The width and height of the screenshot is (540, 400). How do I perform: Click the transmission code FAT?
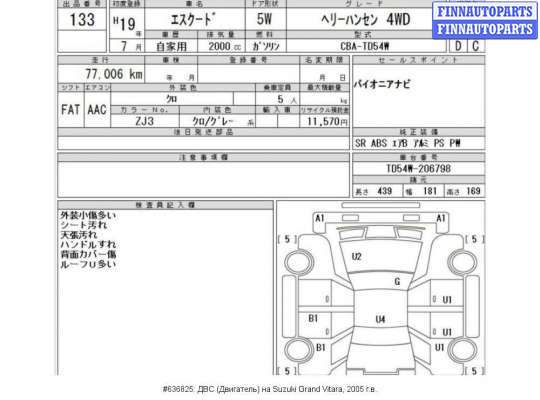[x=71, y=110]
